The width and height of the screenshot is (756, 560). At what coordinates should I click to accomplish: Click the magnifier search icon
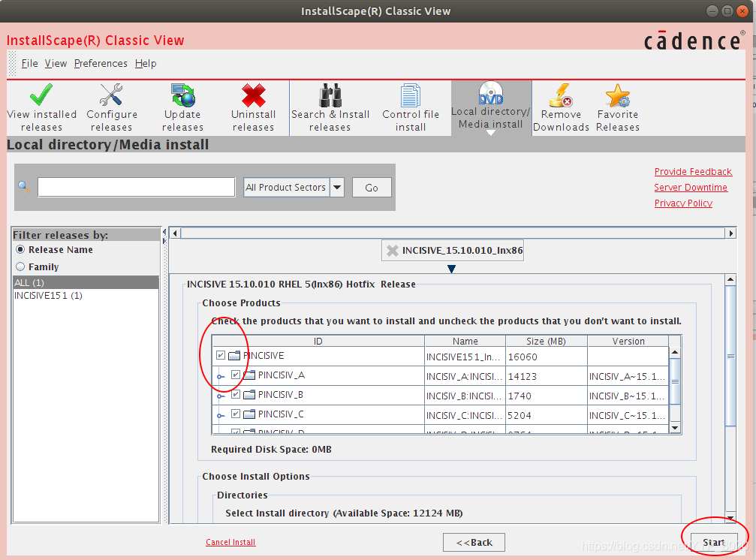point(23,186)
